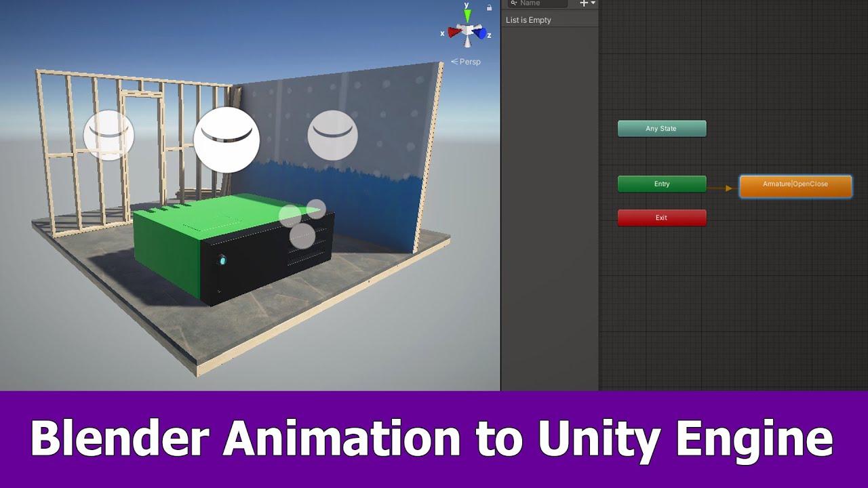This screenshot has width=868, height=488.
Task: Select the leftmost light gizmo by the wood frame
Action: pos(108,135)
